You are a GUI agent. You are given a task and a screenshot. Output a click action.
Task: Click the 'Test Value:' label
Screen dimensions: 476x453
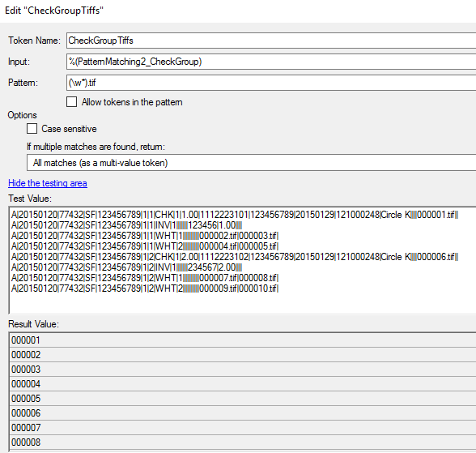pos(30,199)
